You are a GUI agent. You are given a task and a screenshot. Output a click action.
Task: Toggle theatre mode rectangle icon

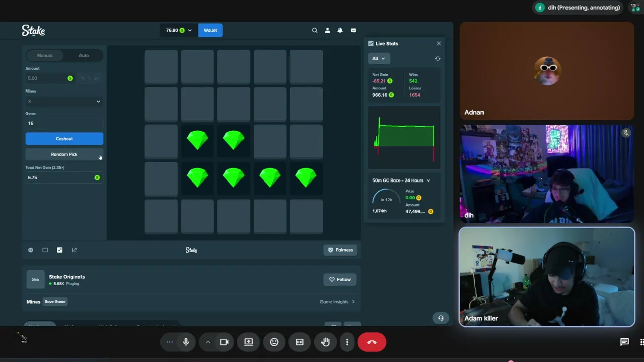(45, 250)
